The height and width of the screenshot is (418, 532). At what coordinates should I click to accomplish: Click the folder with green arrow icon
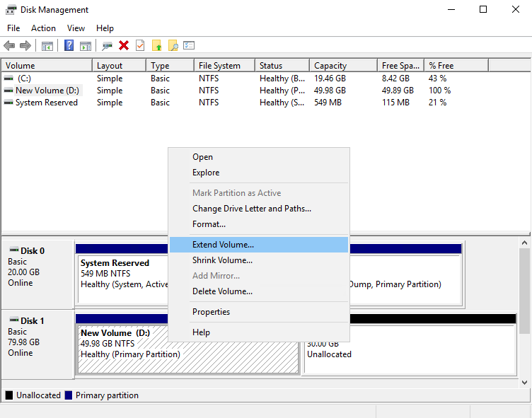157,45
